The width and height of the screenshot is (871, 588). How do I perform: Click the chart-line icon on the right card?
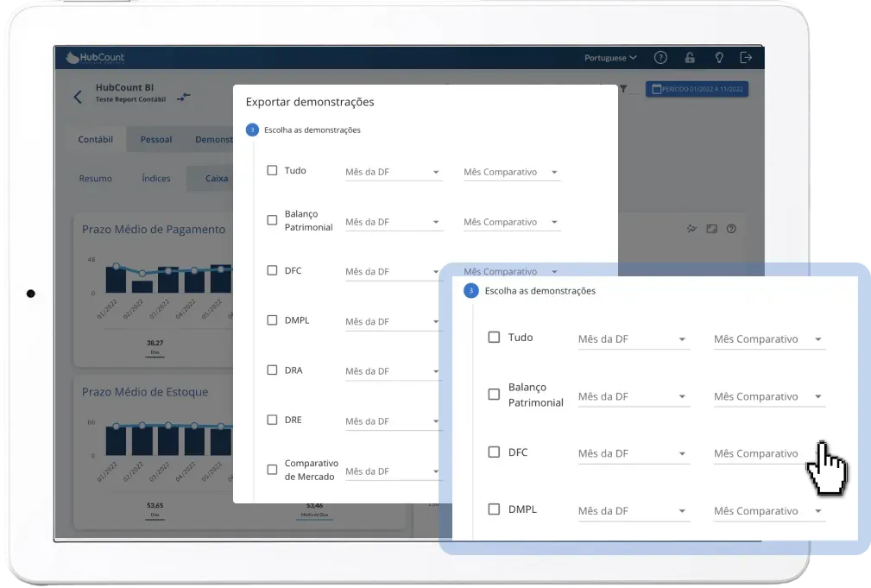pyautogui.click(x=691, y=229)
